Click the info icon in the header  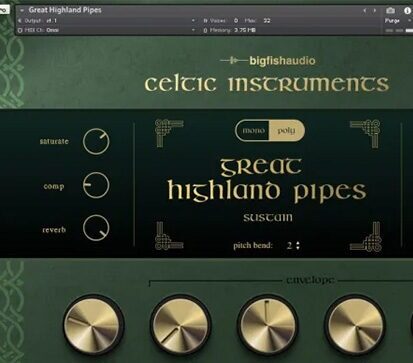(407, 10)
